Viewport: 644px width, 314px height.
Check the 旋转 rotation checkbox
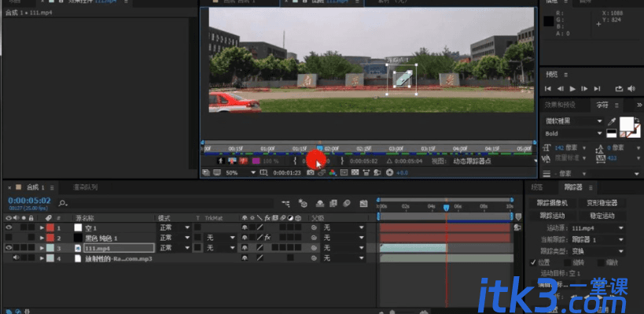567,262
